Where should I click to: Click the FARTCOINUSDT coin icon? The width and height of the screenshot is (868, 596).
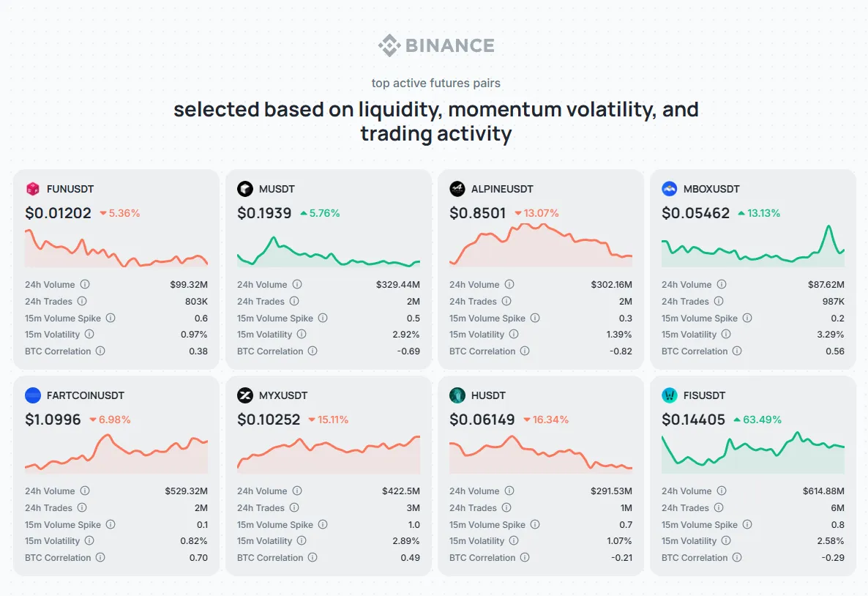tap(33, 395)
